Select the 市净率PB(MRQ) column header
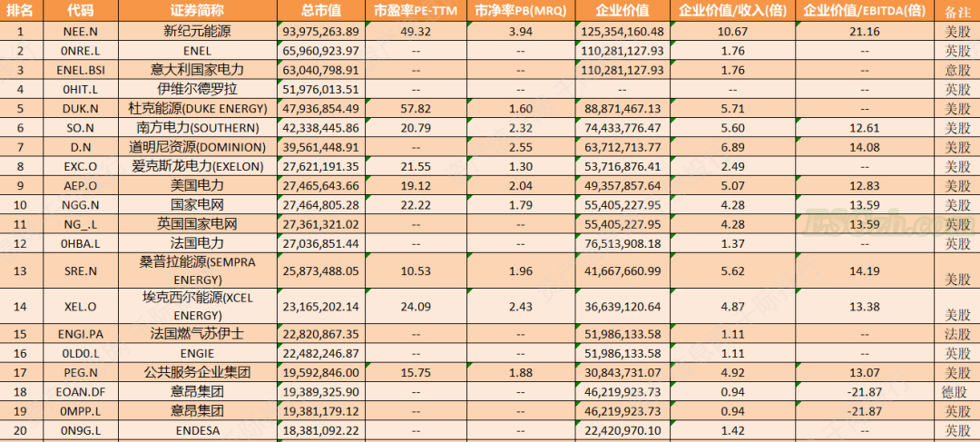980x442 pixels. [x=520, y=11]
